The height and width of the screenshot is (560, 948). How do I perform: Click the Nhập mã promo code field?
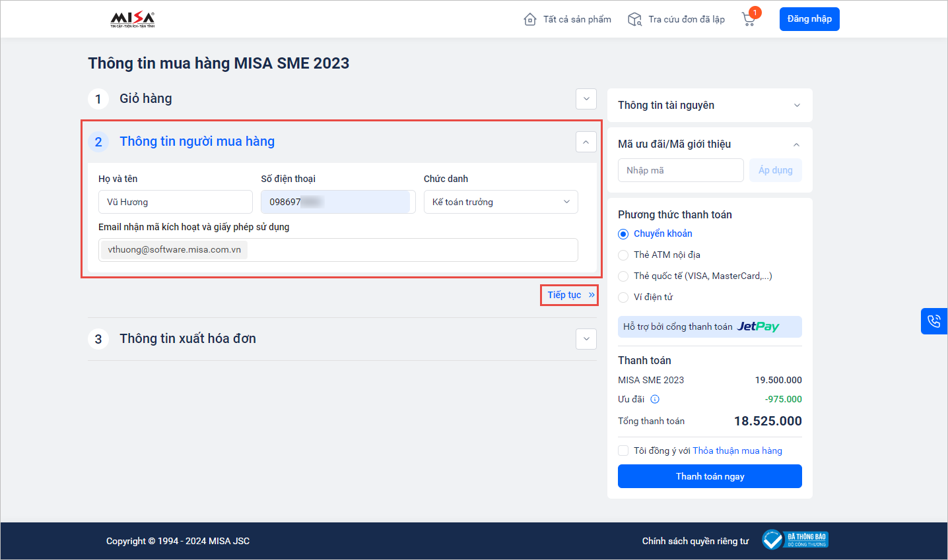tap(681, 170)
